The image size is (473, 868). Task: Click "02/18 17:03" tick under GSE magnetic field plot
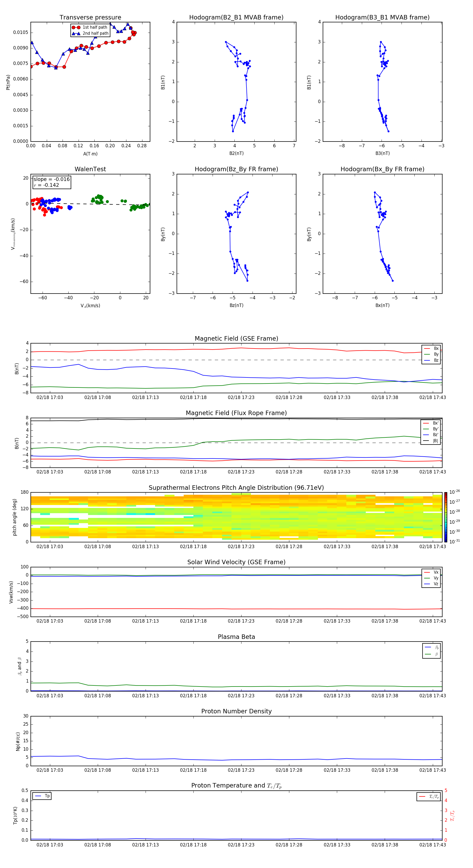pos(50,397)
